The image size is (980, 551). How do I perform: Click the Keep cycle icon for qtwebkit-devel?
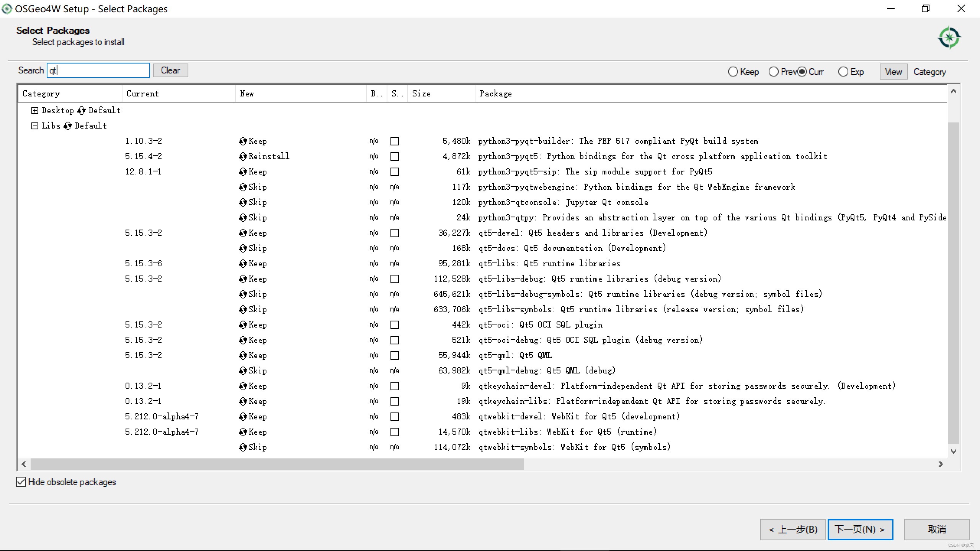click(x=243, y=417)
